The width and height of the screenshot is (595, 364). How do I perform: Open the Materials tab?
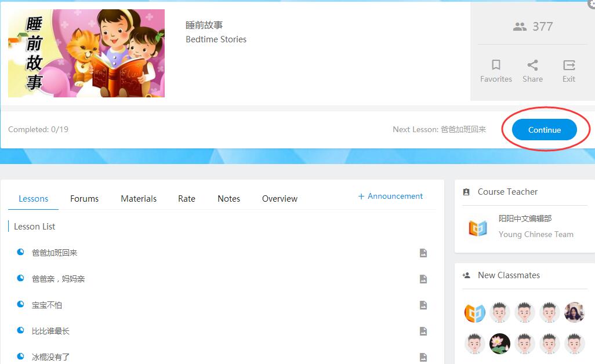[139, 199]
